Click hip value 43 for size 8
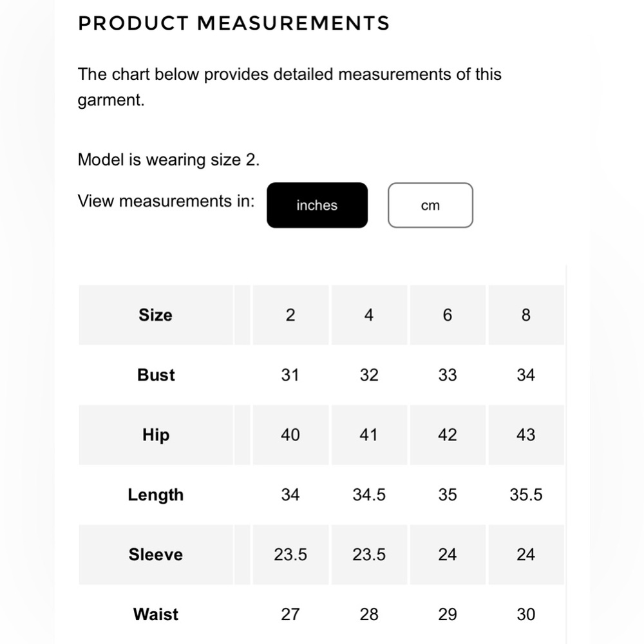644x644 pixels. point(526,435)
